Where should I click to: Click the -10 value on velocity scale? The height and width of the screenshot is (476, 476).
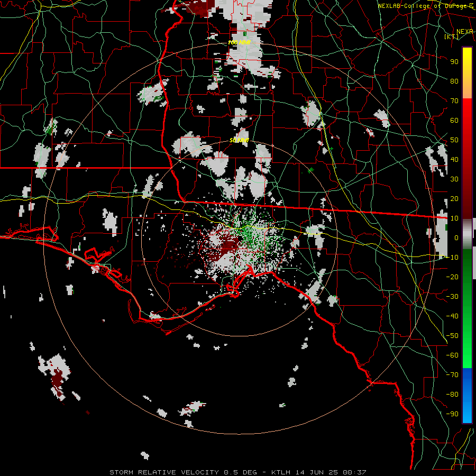(452, 258)
